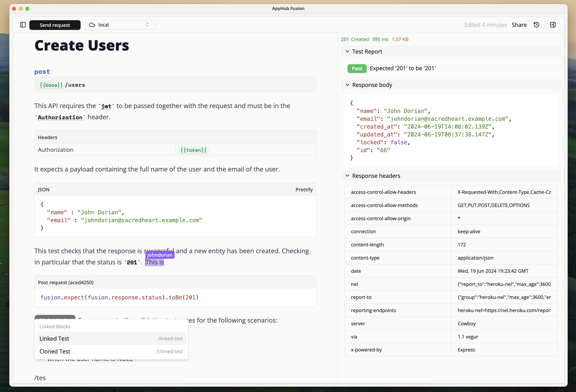Click the Send request button

tap(55, 25)
